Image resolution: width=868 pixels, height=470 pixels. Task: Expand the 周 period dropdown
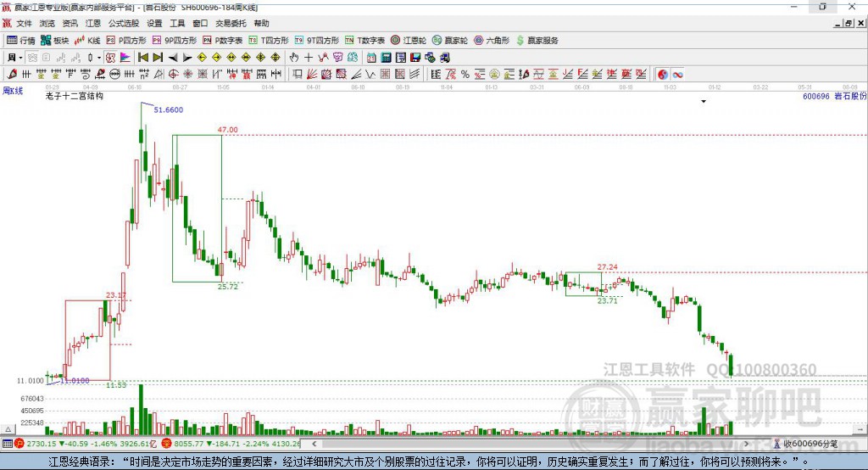20,58
